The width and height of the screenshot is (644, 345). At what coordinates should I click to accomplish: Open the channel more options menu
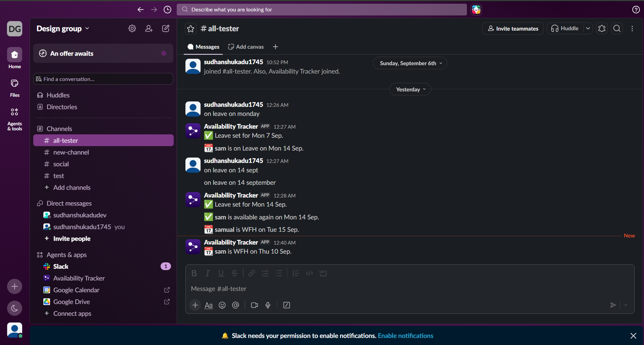(632, 29)
